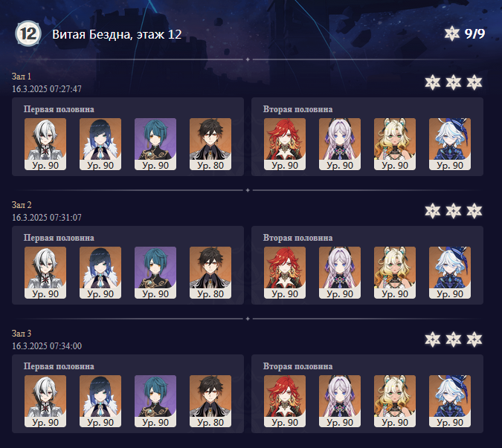Click the first star of Зал 1

click(433, 82)
